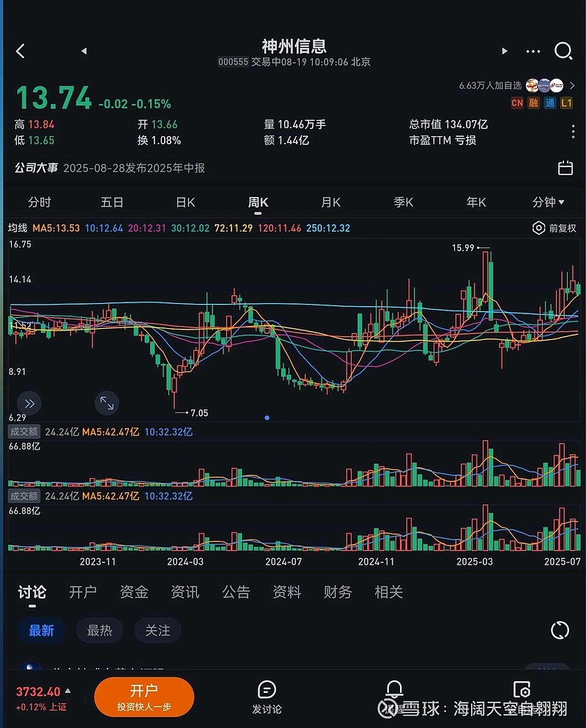Screen dimensions: 586x728
Task: Tap the orange 开户 投资快人一步 button
Action: [144, 697]
